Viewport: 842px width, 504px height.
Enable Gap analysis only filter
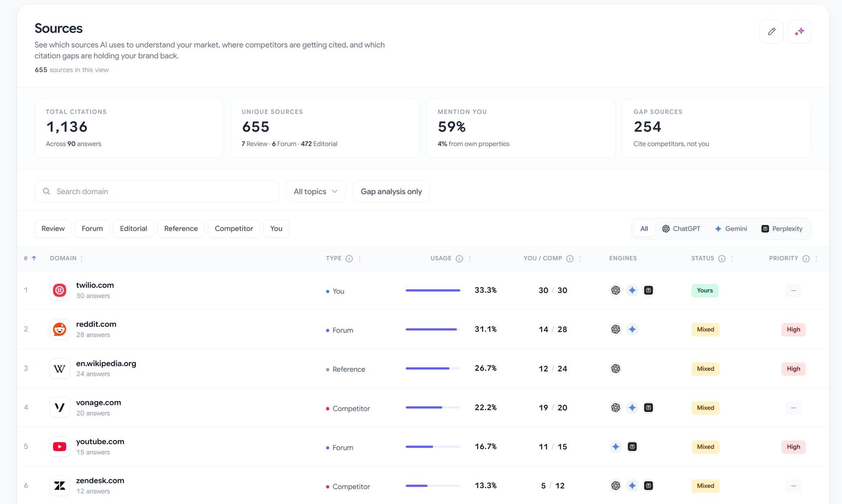pos(391,192)
